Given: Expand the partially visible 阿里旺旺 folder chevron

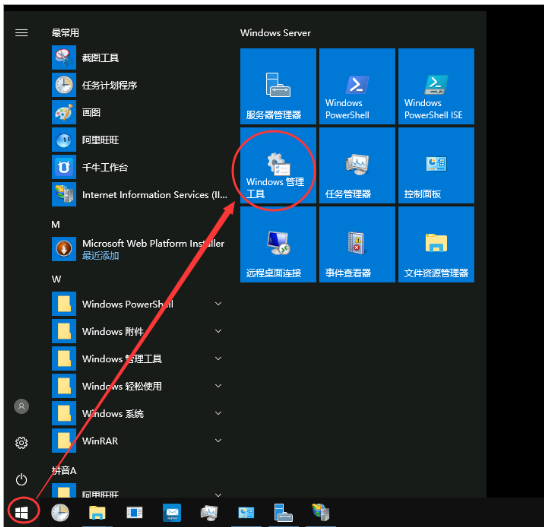Looking at the screenshot, I should [218, 495].
